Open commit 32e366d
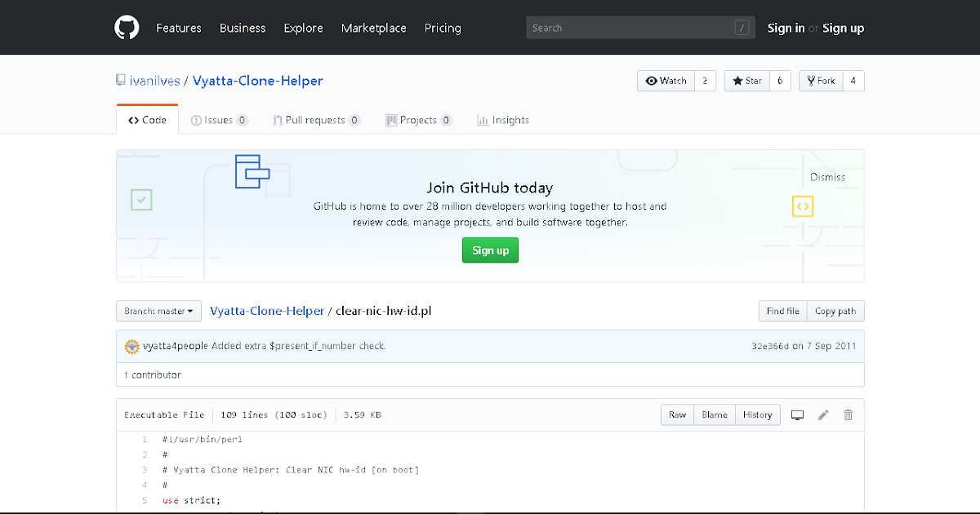Screen dimensions: 980x514 (x=771, y=345)
